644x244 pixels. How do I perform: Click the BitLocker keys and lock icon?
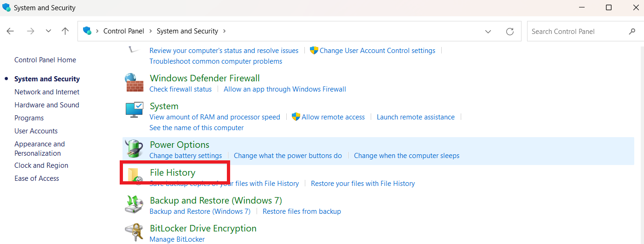[135, 232]
